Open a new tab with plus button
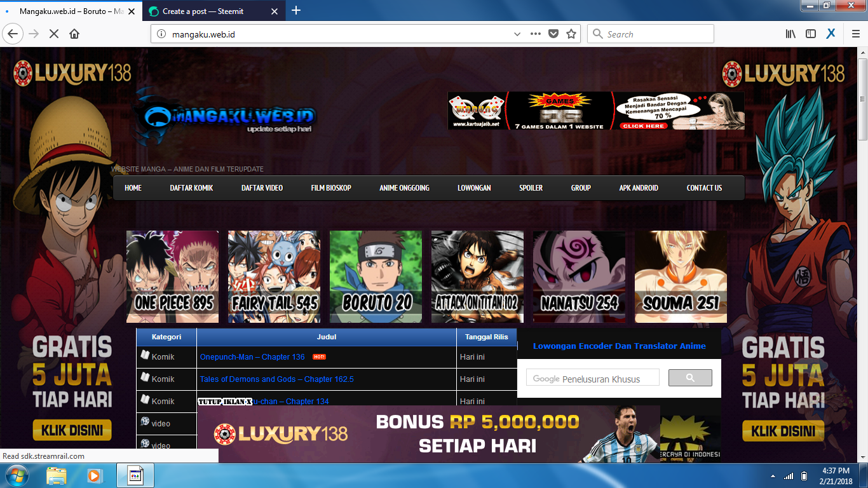868x488 pixels. (x=296, y=11)
